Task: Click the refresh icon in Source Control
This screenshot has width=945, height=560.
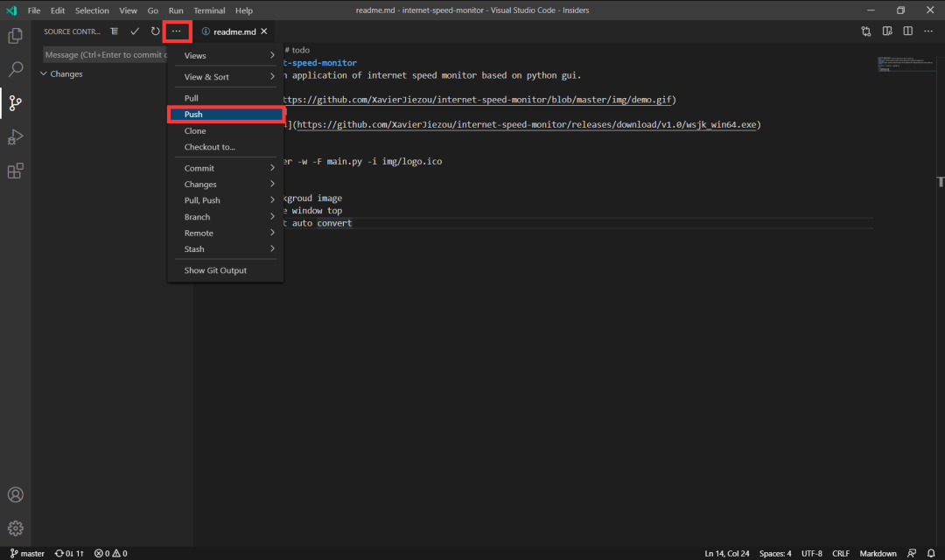Action: click(x=156, y=31)
